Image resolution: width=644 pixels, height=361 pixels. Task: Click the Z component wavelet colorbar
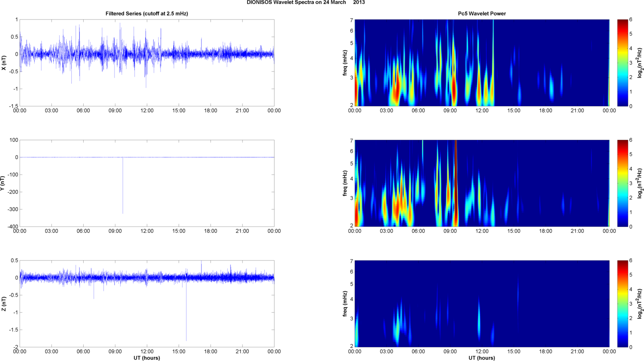point(622,304)
